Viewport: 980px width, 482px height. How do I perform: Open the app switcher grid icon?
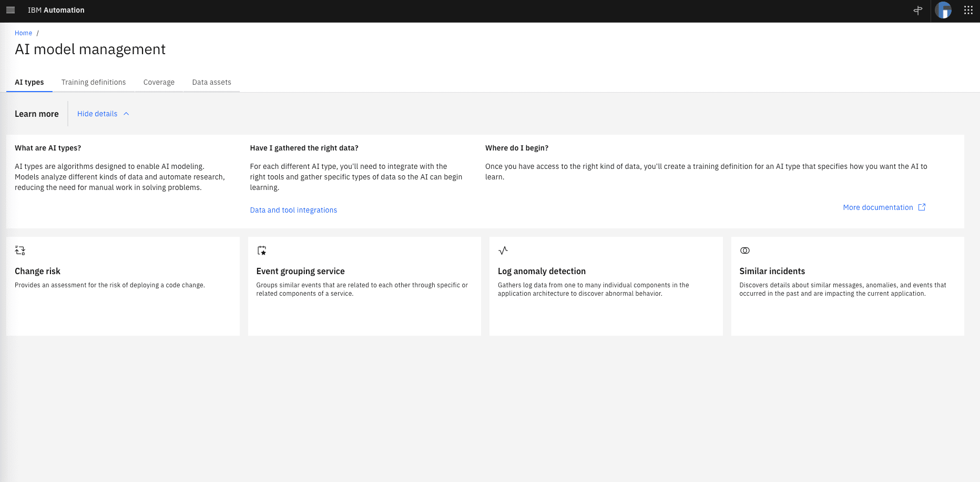click(x=968, y=11)
